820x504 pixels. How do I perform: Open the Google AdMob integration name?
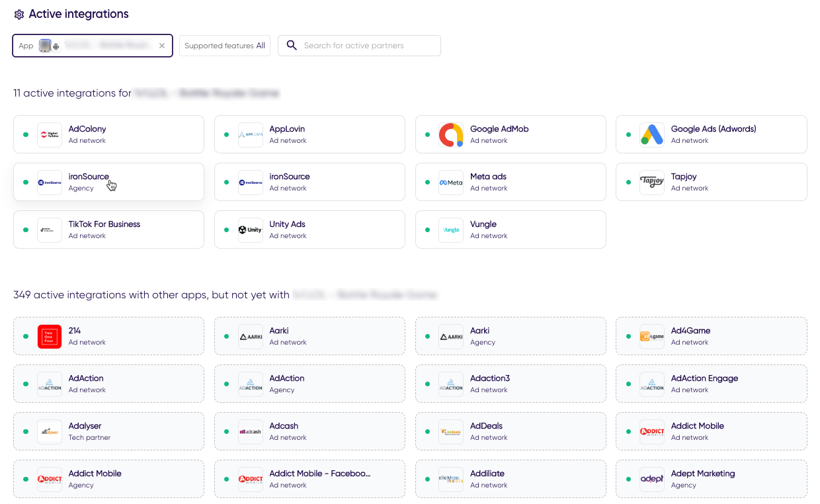coord(499,129)
